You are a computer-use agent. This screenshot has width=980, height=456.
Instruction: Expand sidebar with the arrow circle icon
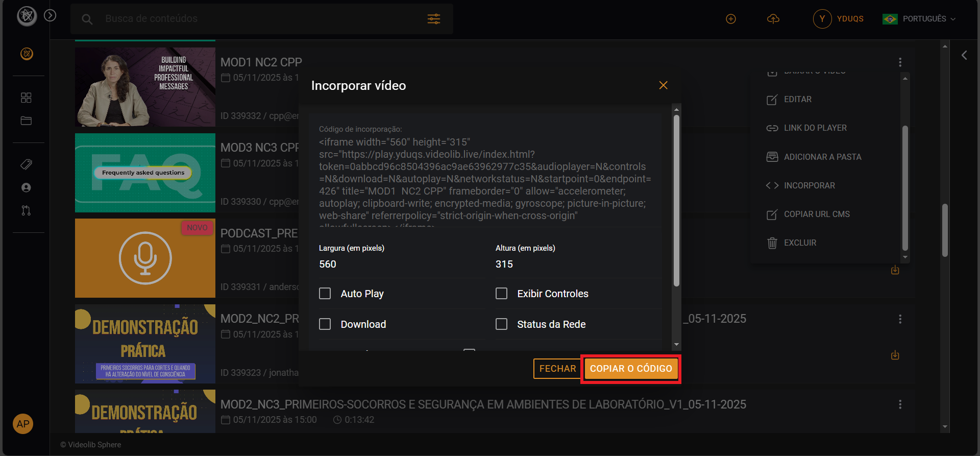pos(50,15)
